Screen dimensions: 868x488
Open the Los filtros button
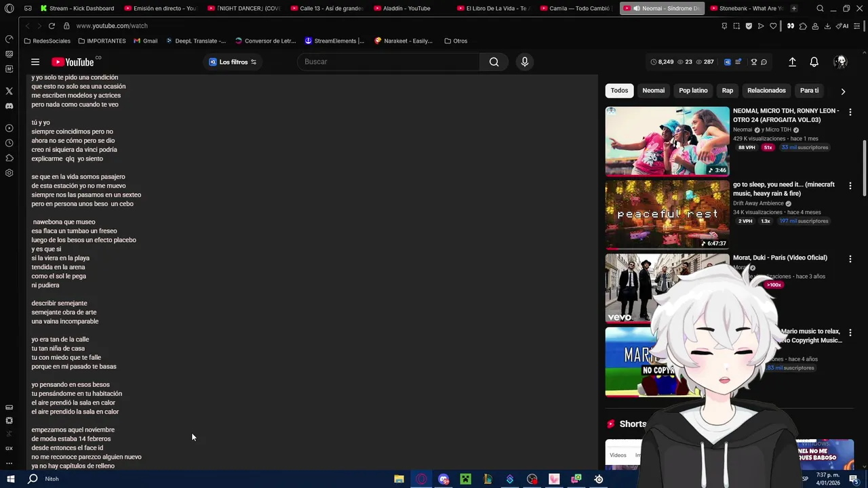[233, 62]
